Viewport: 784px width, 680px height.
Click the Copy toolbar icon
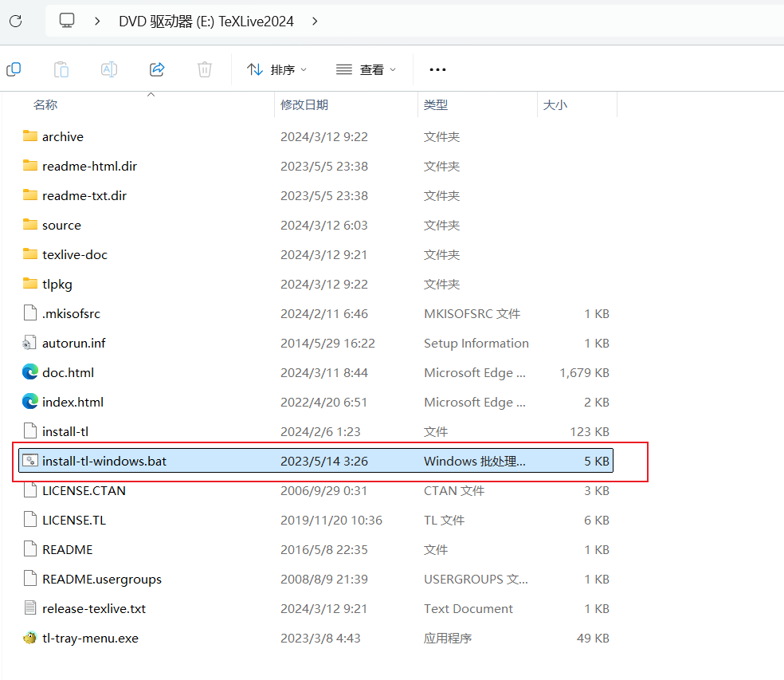click(x=14, y=69)
